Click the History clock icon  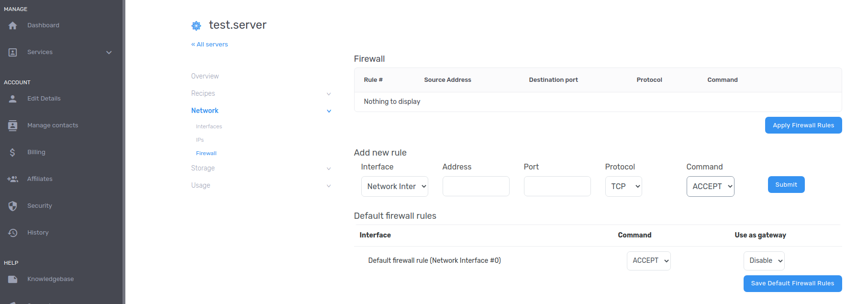pos(13,233)
